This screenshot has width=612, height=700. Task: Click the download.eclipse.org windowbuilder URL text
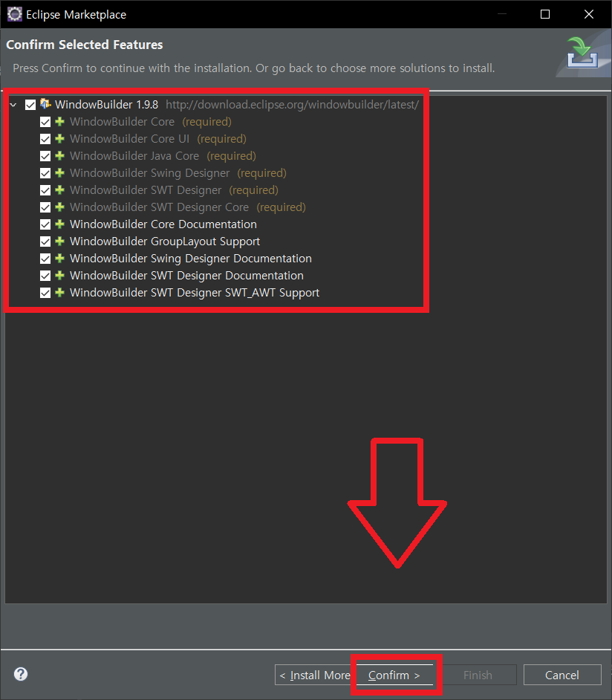[x=292, y=105]
